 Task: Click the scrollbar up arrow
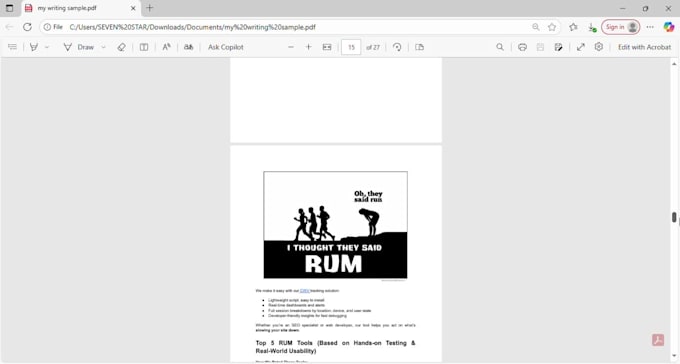[x=674, y=64]
